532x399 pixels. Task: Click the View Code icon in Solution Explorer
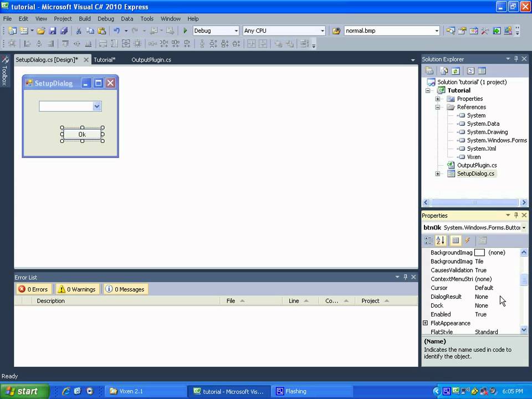tap(470, 71)
